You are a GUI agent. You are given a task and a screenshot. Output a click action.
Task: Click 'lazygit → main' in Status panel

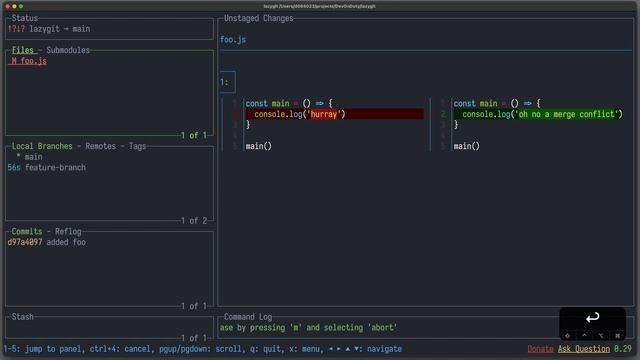pos(60,29)
